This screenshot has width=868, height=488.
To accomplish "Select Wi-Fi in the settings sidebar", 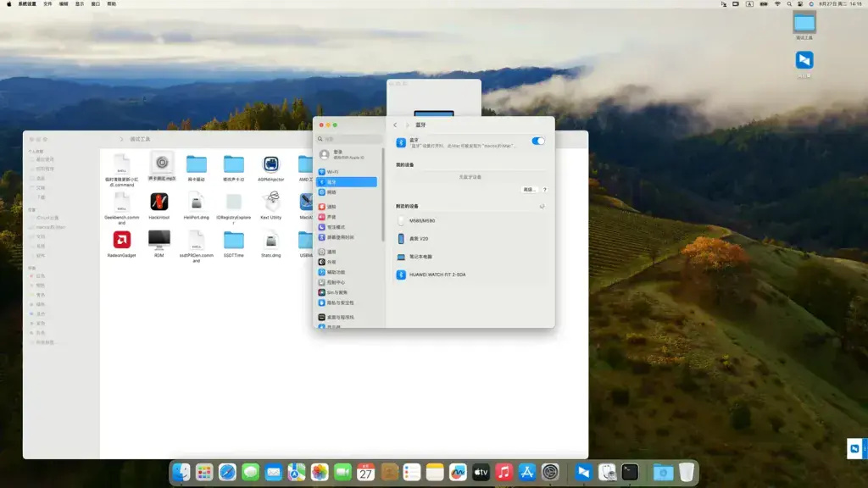I will point(347,172).
